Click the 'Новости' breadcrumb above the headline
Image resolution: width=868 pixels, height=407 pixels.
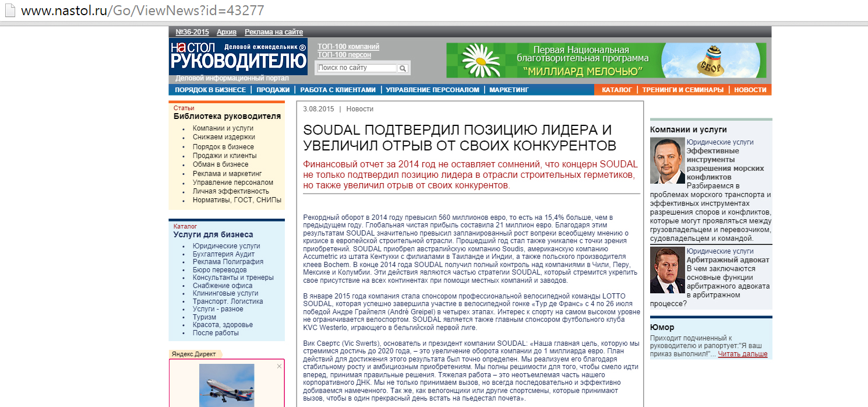pos(359,109)
